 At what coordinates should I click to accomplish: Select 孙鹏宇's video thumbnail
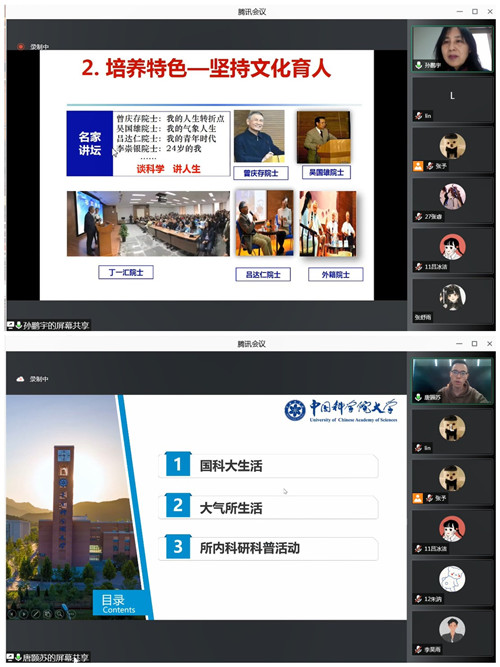[452, 48]
